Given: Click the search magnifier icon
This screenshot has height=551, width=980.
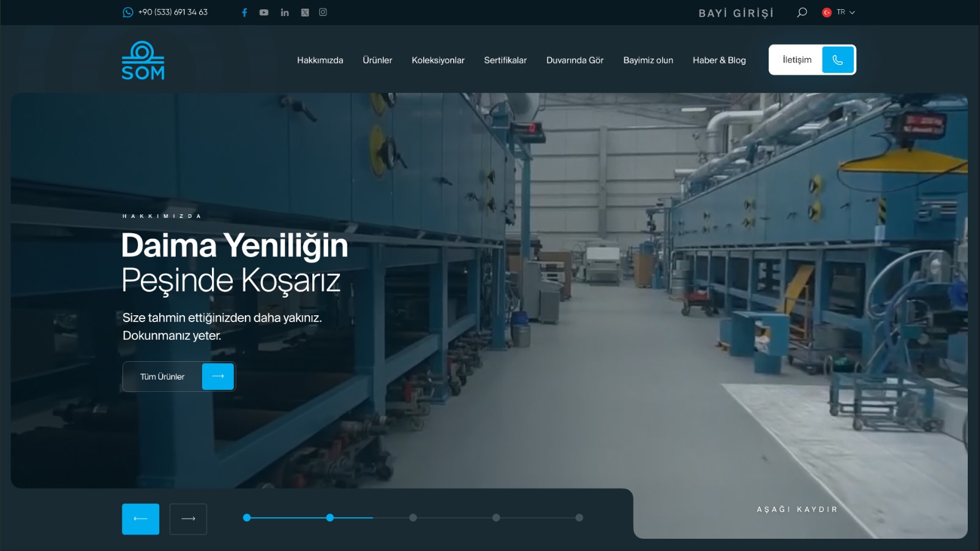Looking at the screenshot, I should 802,12.
